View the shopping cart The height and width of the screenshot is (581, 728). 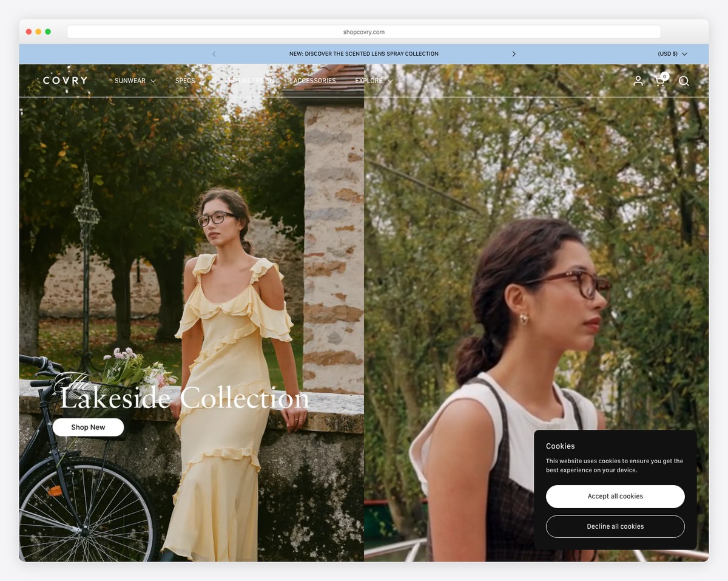click(x=659, y=81)
